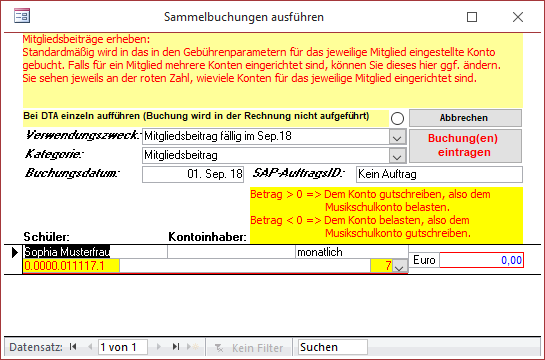Screen dimensions: 545x360
Task: Click the SAP-AuftragsID field 'Kein Auftrag'
Action: [x=439, y=174]
